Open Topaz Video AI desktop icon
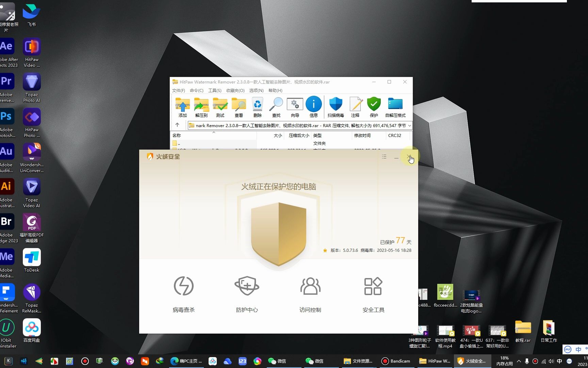Screen dimensions: 588x368 (x=32, y=193)
